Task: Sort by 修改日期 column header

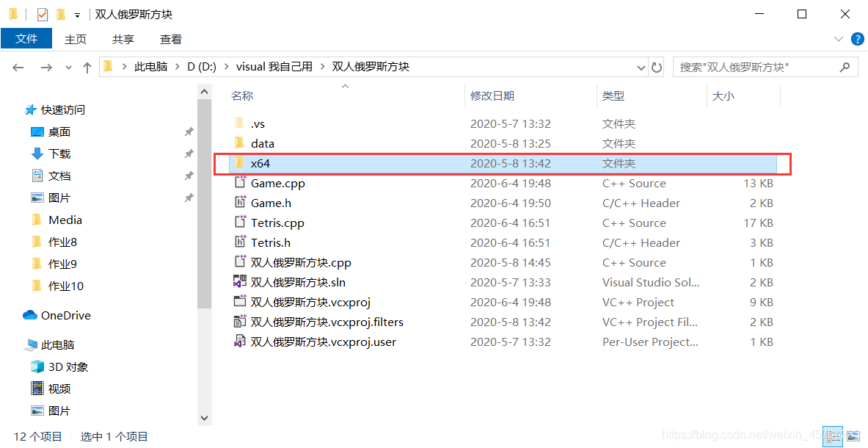Action: pyautogui.click(x=492, y=95)
